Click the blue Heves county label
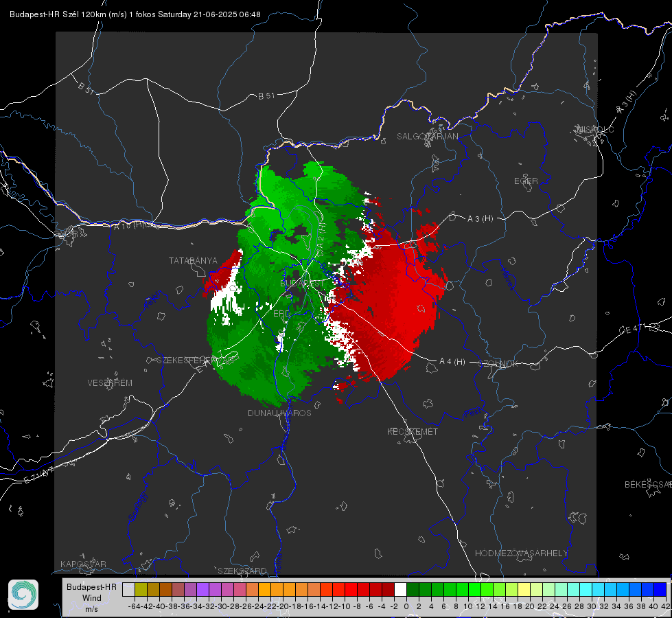The image size is (672, 618). click(507, 279)
